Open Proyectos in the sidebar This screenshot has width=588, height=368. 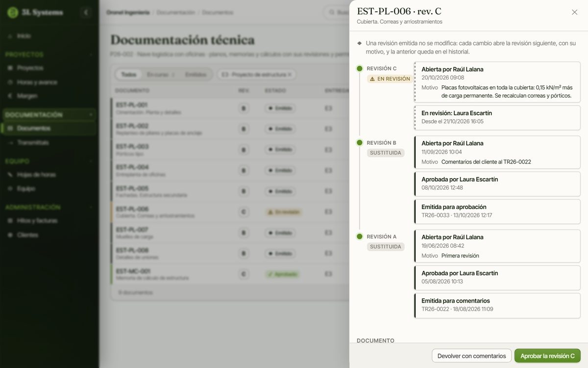(x=49, y=68)
